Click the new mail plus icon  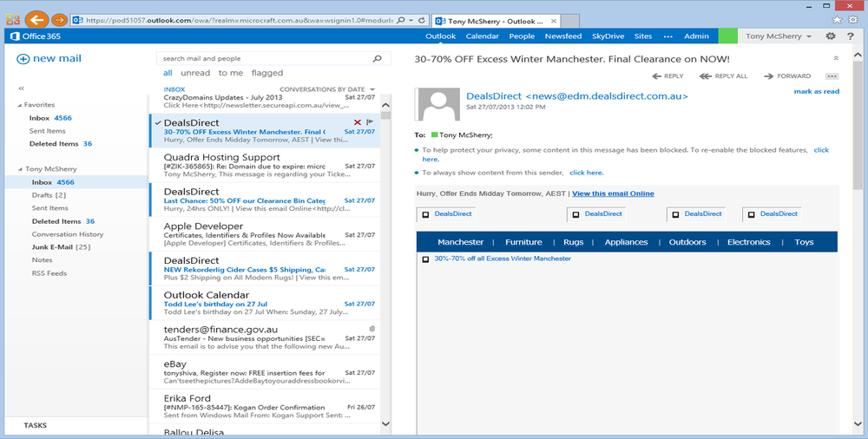click(23, 58)
